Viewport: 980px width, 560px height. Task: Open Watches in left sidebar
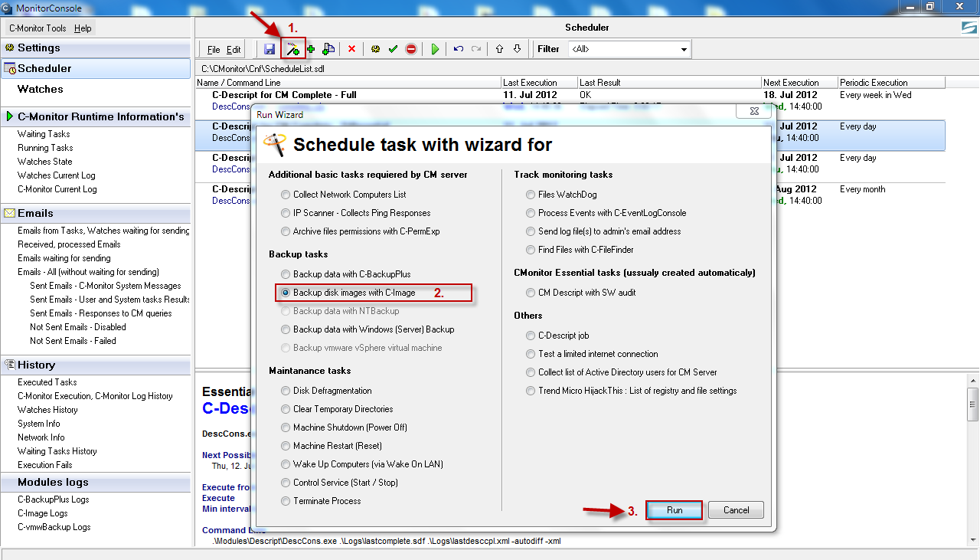pos(41,89)
